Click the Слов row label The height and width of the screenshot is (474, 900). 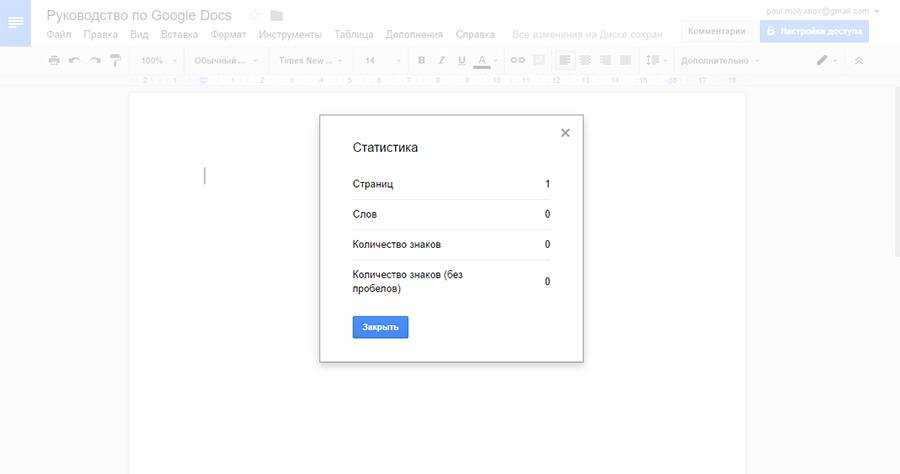[364, 214]
